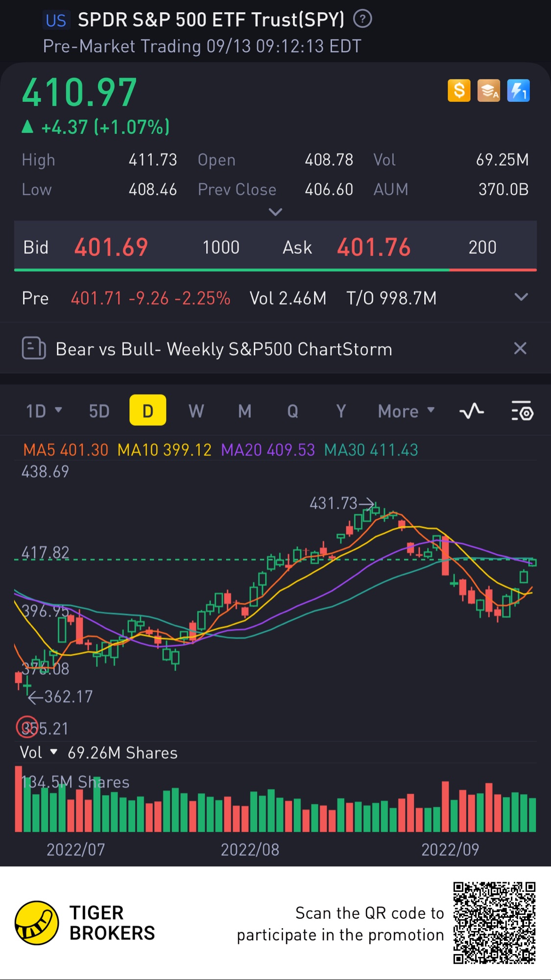
Task: Select the D daily chart tab
Action: (147, 410)
